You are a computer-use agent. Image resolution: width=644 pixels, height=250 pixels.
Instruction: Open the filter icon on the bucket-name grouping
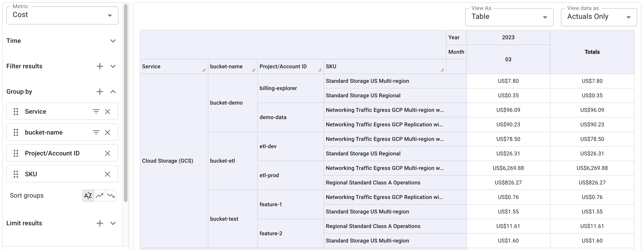(x=96, y=132)
